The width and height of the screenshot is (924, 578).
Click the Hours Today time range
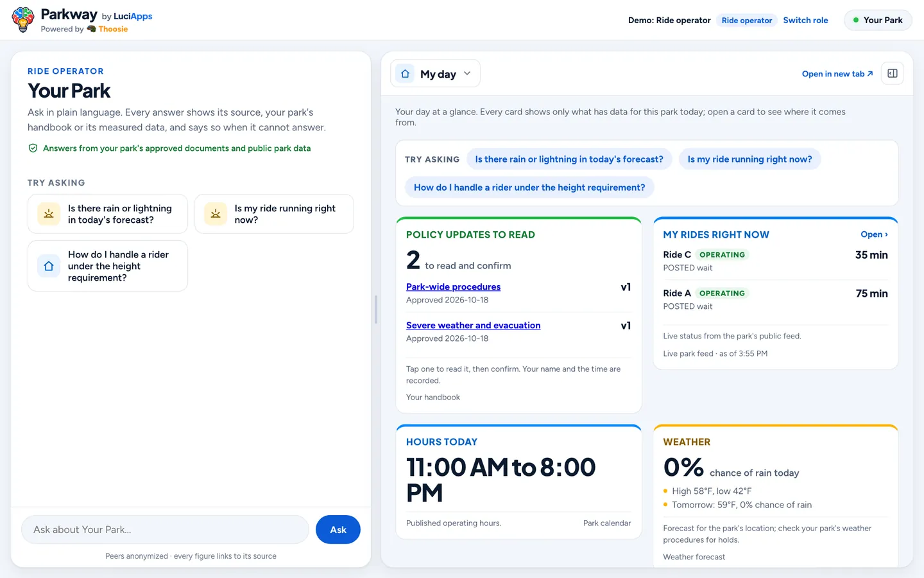pyautogui.click(x=501, y=480)
